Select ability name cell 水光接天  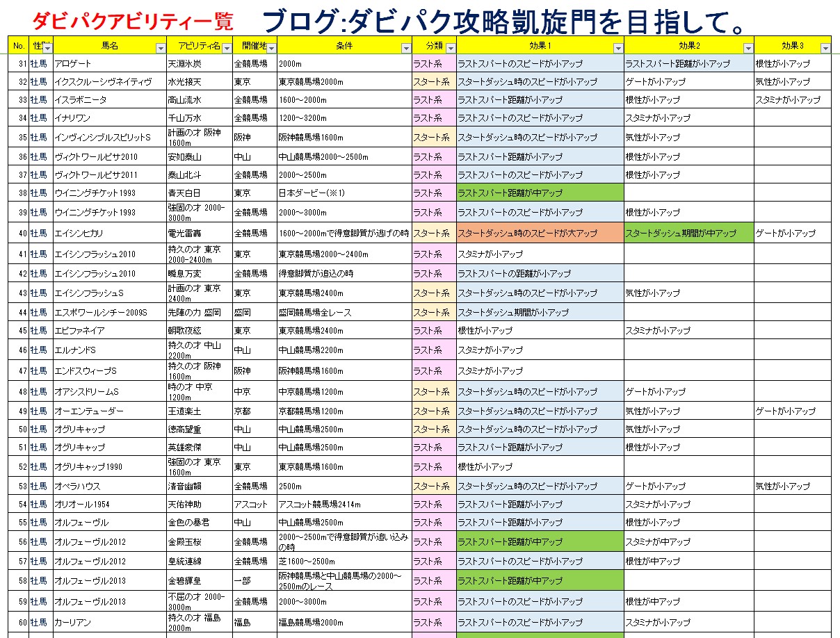(x=200, y=81)
